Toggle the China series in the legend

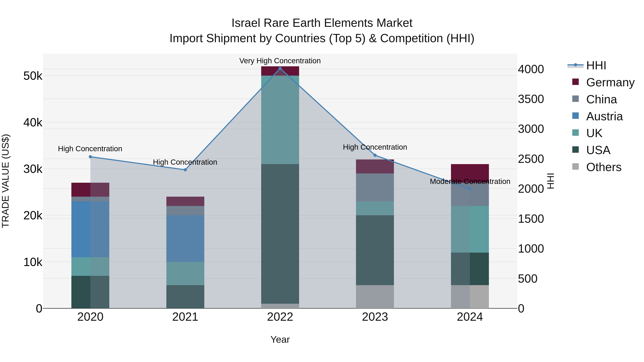(594, 99)
